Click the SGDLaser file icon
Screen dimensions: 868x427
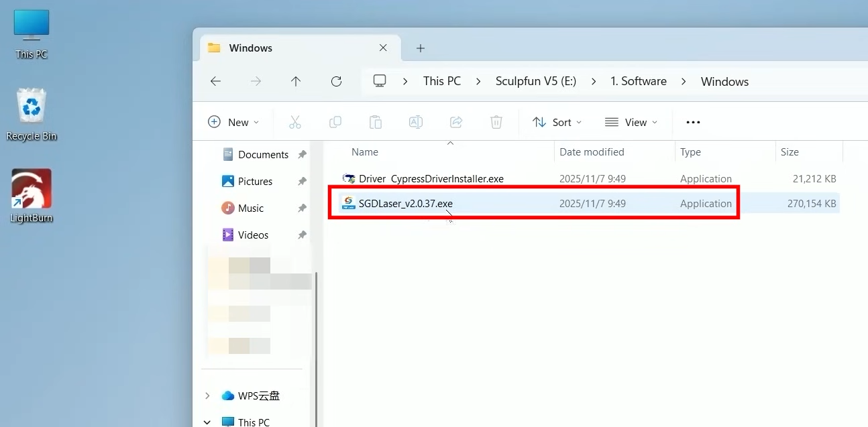tap(348, 203)
